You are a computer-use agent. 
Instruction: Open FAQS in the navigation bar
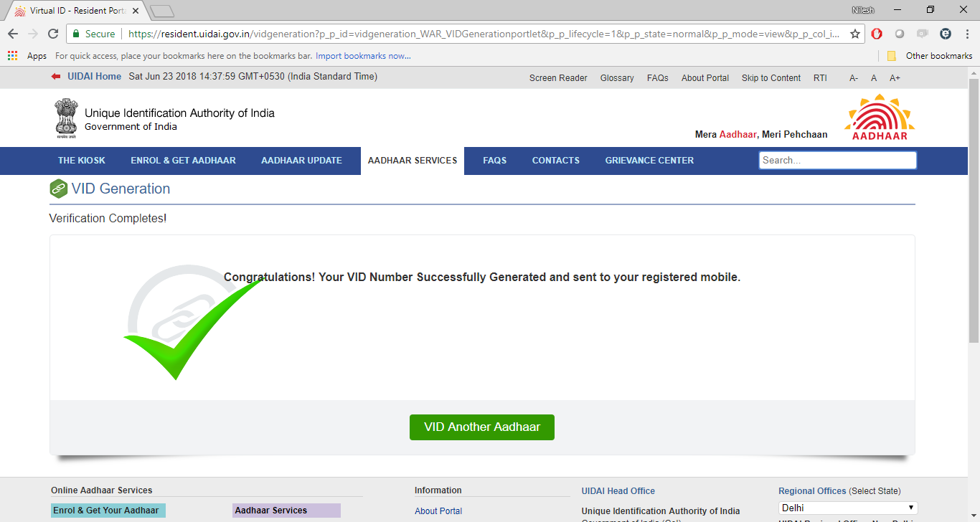[x=495, y=161]
